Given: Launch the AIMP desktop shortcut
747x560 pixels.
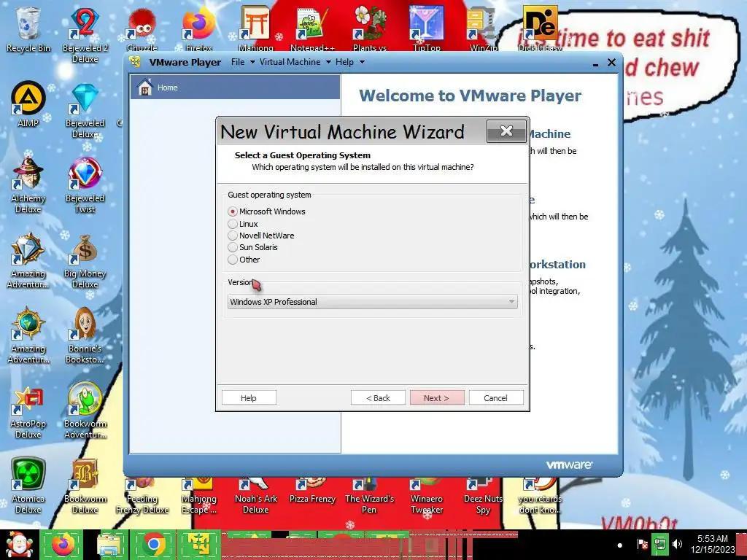Looking at the screenshot, I should [28, 104].
